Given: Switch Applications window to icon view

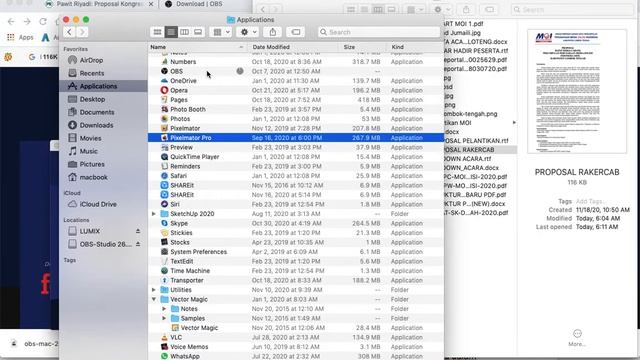Looking at the screenshot, I should (x=157, y=32).
